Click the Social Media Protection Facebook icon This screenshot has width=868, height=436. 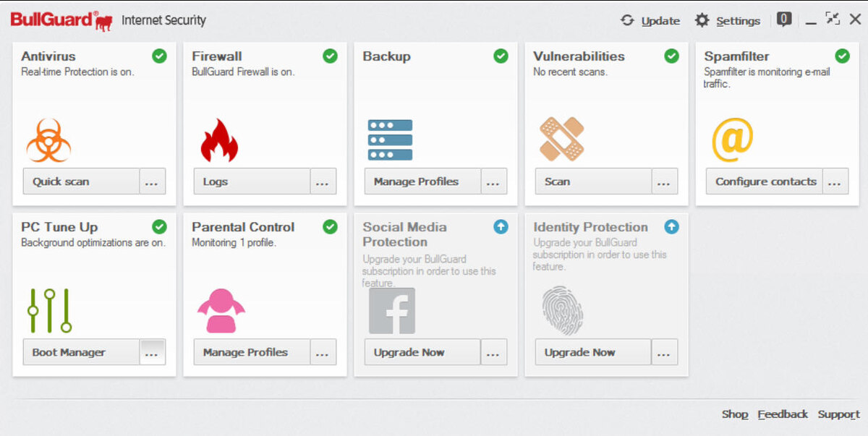coord(392,311)
